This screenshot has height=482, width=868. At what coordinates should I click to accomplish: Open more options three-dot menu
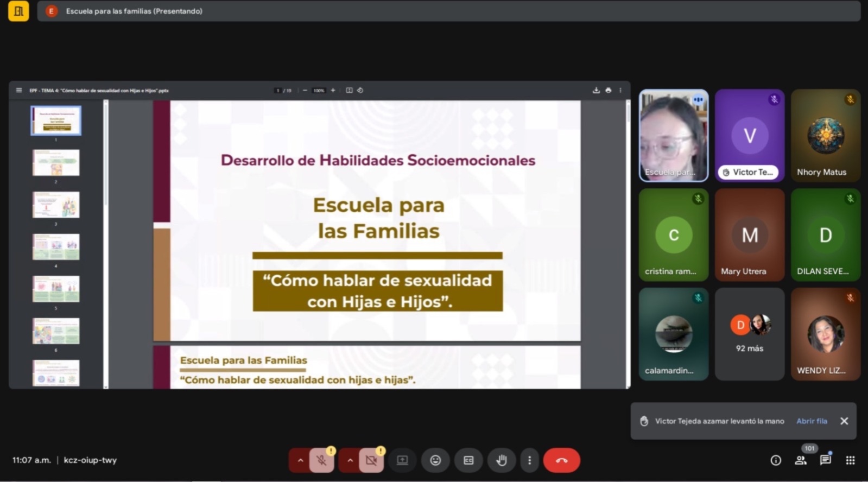[529, 460]
